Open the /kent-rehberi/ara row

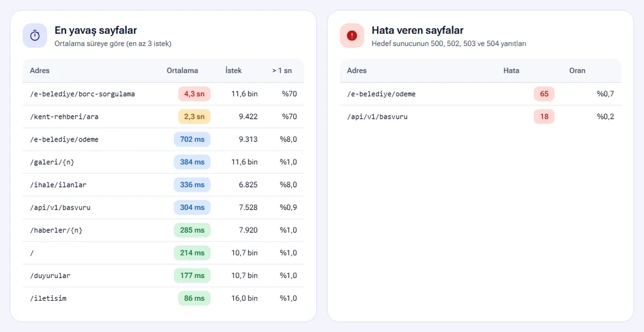pyautogui.click(x=163, y=117)
